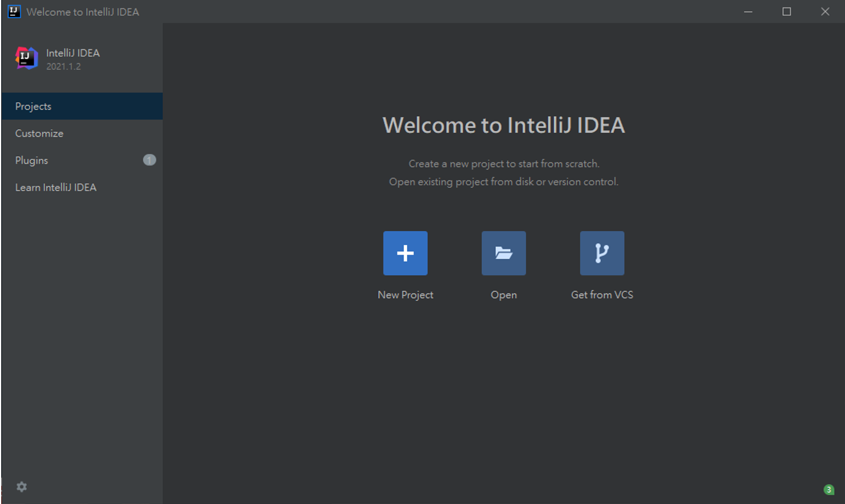Click the Welcome to IntelliJ IDEA heading

503,125
